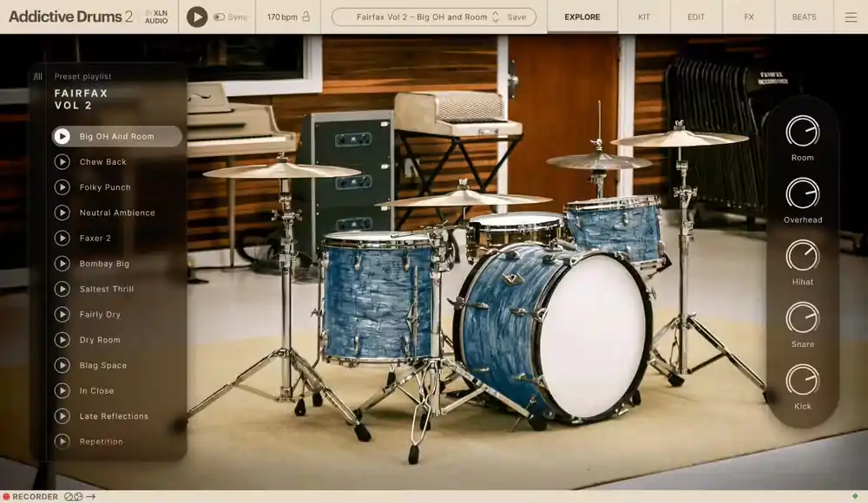Open the preset up/down arrows selector
The width and height of the screenshot is (868, 503).
coord(496,17)
